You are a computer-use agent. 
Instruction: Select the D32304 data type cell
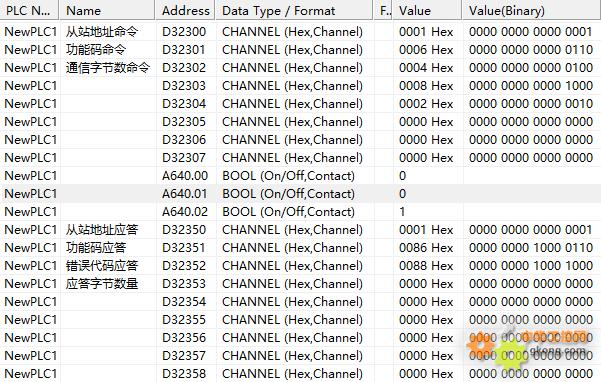tap(292, 104)
